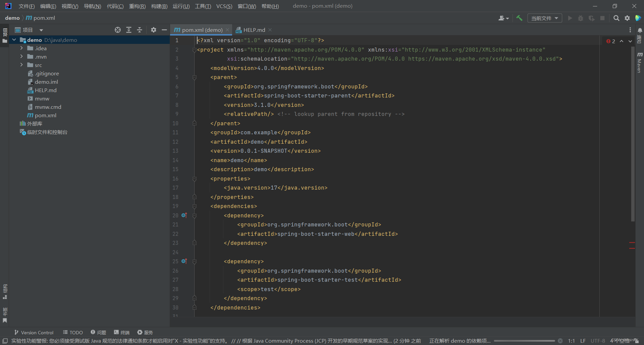Expand the .idea folder
The width and height of the screenshot is (644, 345).
[x=21, y=48]
